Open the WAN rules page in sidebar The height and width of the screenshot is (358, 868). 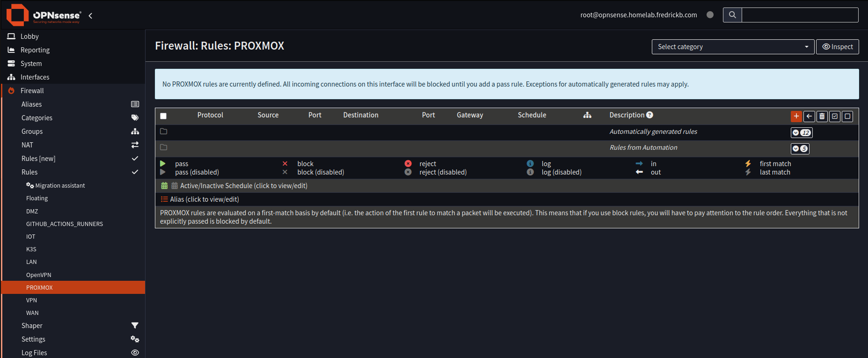pos(32,313)
